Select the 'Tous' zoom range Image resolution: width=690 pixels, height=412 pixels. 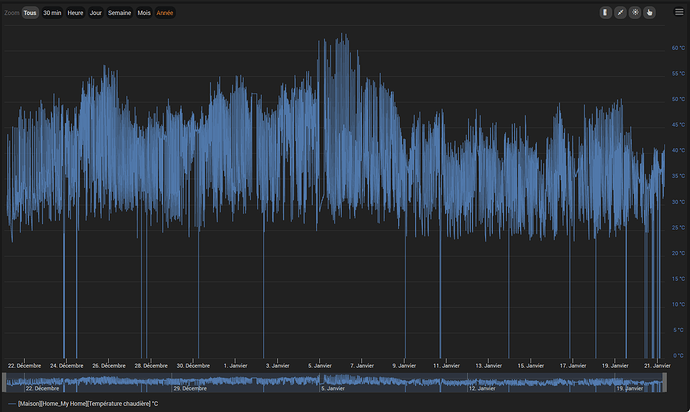[x=30, y=13]
